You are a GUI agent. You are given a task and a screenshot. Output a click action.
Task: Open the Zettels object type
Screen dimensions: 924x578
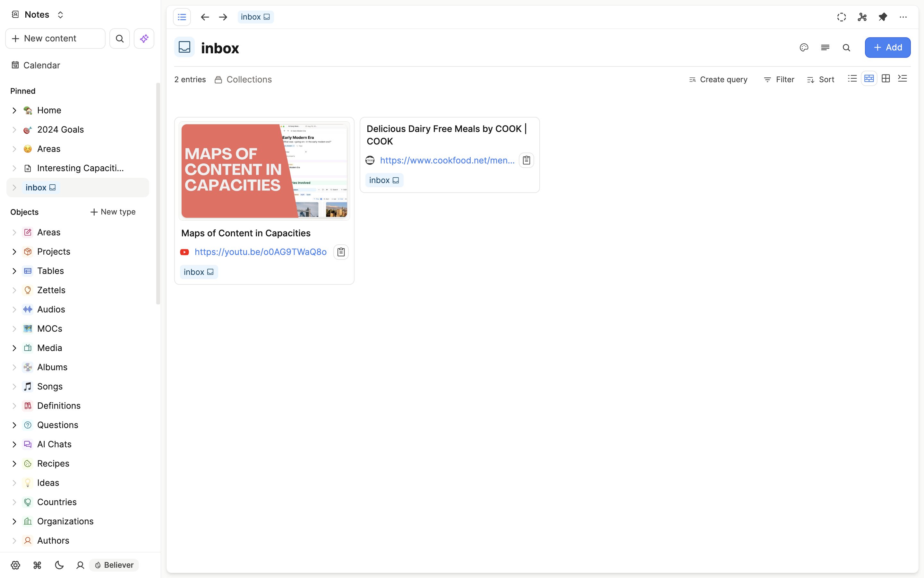51,290
